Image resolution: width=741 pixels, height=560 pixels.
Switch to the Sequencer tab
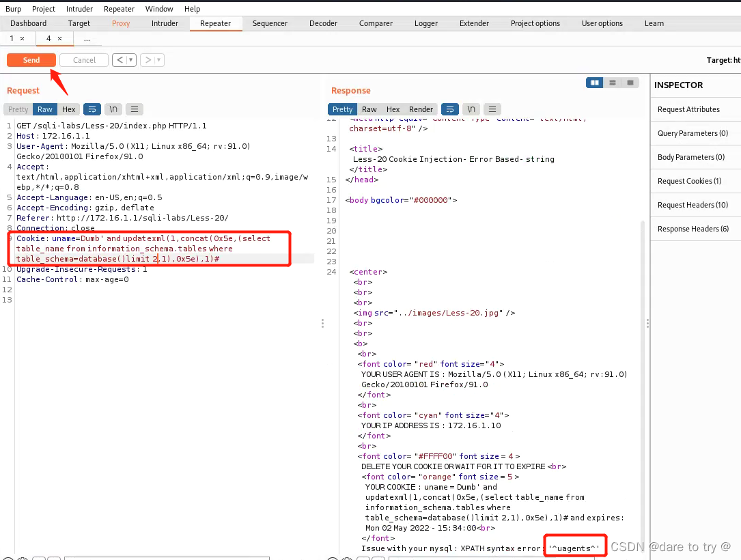[x=270, y=23]
